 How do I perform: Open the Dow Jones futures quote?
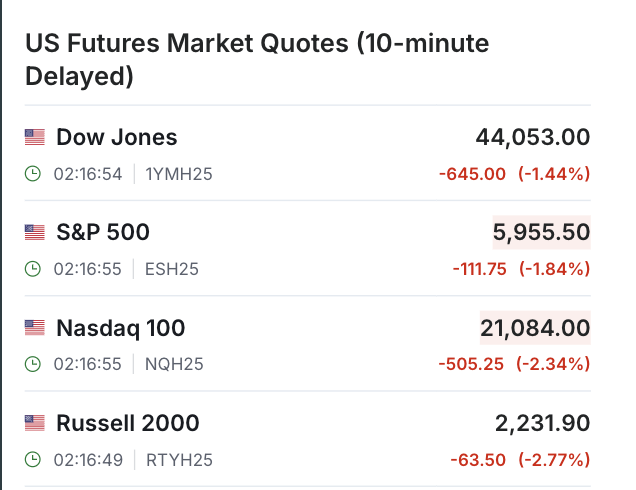(x=116, y=138)
